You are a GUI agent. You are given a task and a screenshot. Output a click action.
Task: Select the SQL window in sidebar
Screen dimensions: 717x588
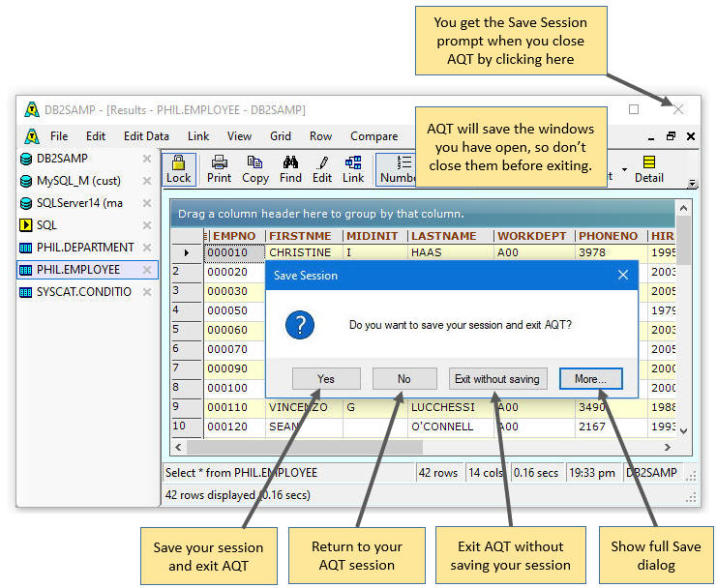pyautogui.click(x=46, y=225)
